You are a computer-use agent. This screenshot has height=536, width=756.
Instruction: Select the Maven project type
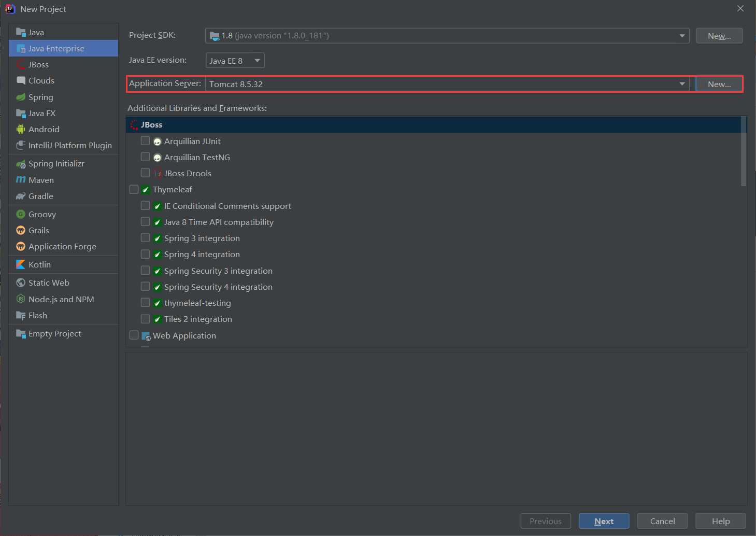[x=64, y=180]
